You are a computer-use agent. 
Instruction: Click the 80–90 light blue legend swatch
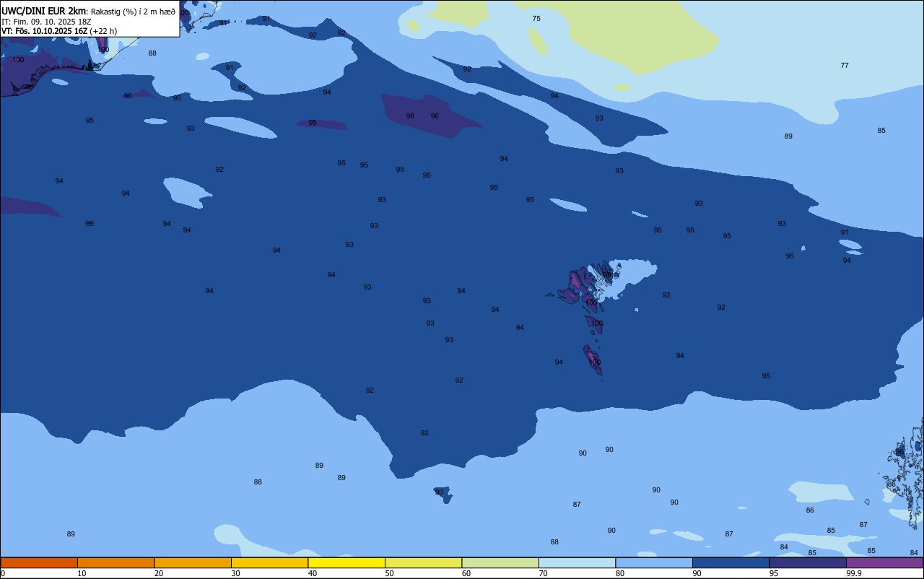click(x=654, y=562)
